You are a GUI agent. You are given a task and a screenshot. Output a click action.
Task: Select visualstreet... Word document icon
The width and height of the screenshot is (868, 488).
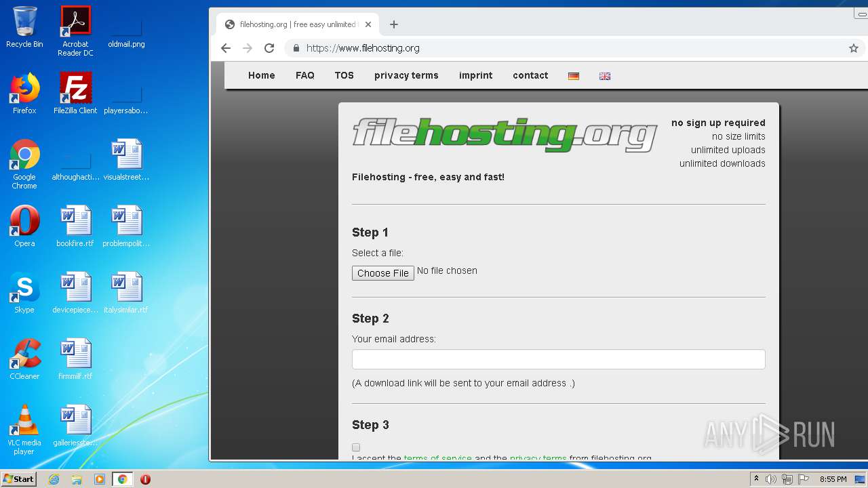point(126,160)
